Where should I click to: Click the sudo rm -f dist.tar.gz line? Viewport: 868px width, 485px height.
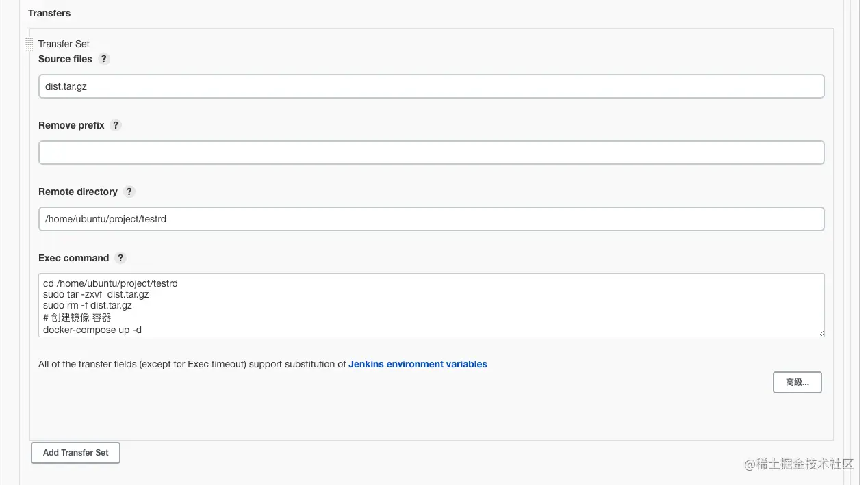tap(87, 306)
